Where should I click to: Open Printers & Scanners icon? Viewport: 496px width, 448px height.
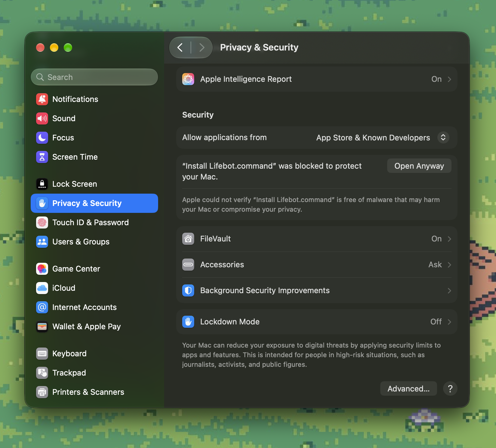click(x=42, y=392)
